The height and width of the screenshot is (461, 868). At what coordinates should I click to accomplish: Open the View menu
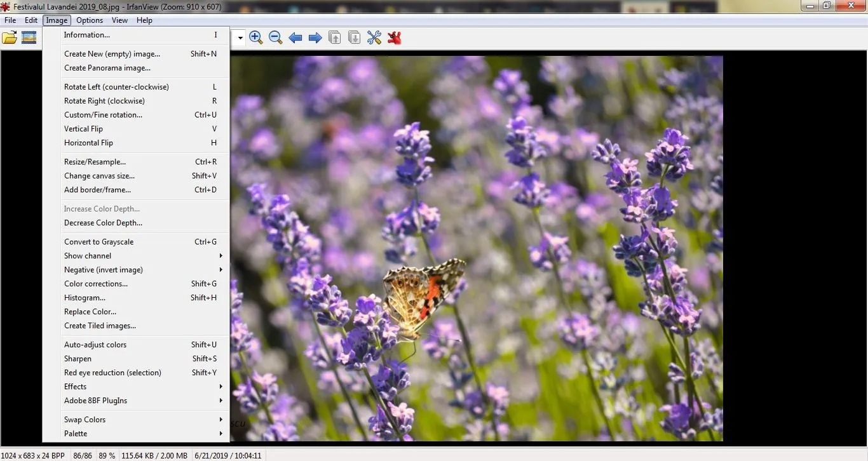coord(119,20)
